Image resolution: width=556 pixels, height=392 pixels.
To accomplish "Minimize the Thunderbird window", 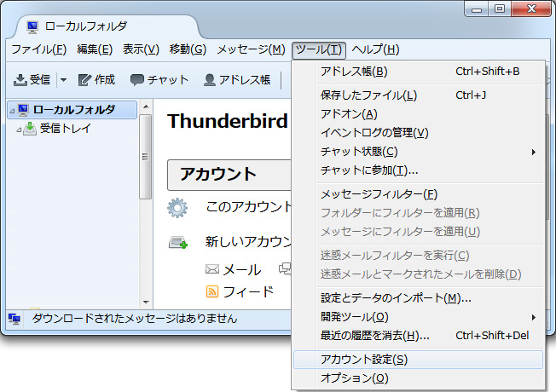I will [477, 9].
